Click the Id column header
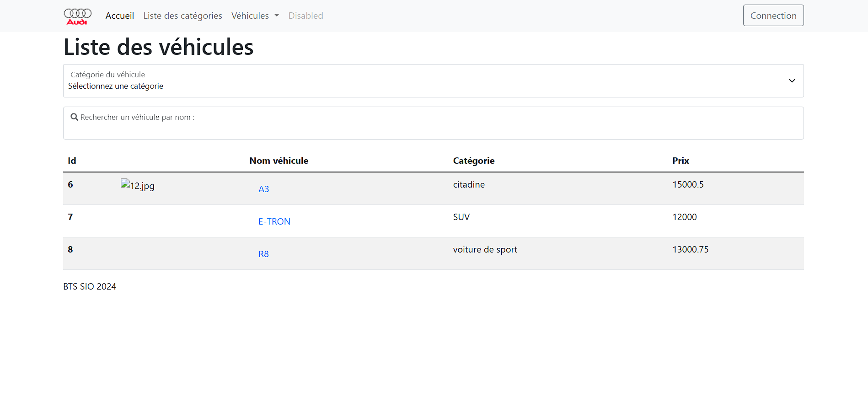 click(x=72, y=161)
